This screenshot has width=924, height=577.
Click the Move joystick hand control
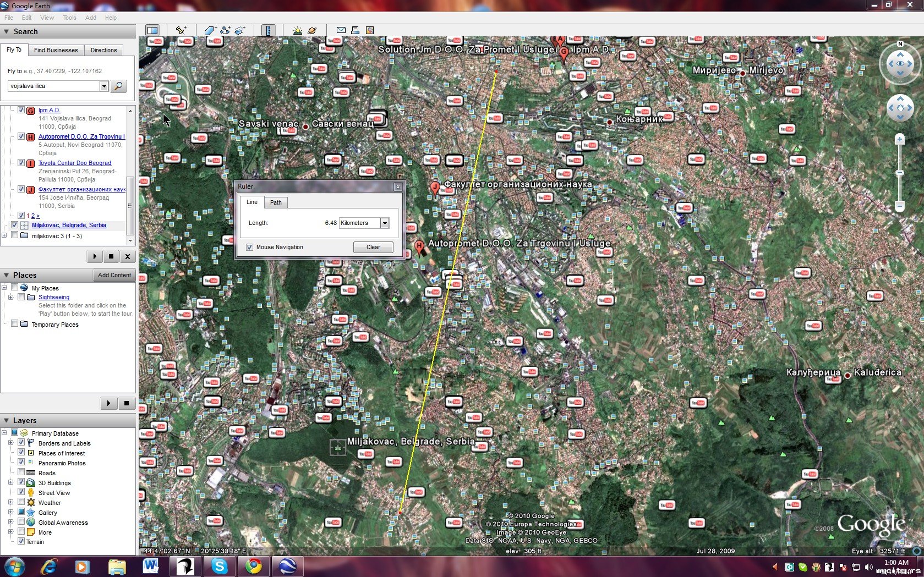(x=900, y=108)
